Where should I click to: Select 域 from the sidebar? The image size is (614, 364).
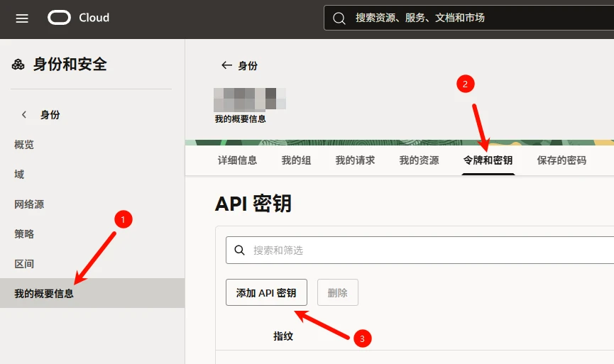[19, 175]
